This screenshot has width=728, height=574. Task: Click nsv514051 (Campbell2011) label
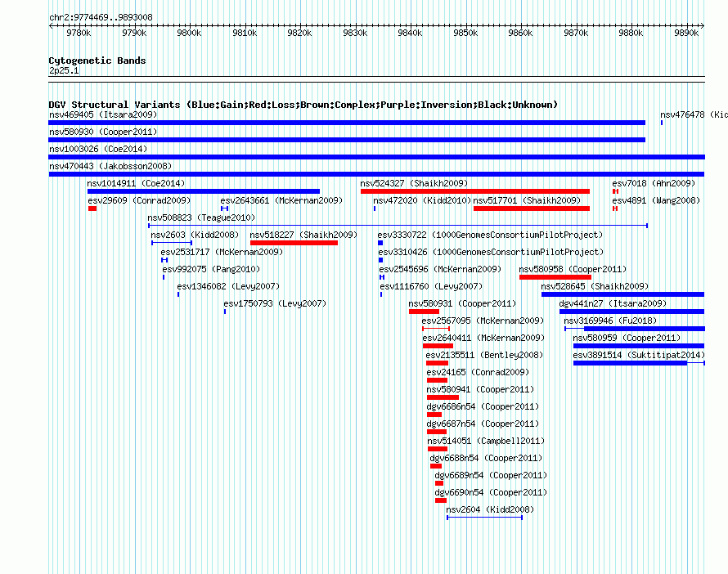pos(486,441)
